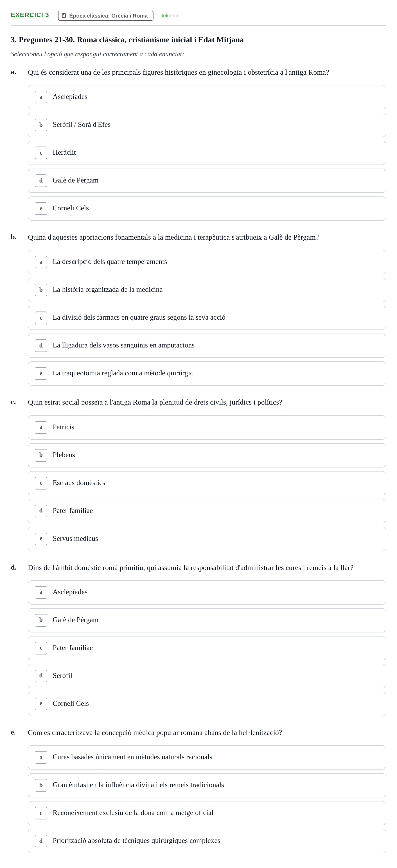Pick Gran èmfasi en la influència divina option
397x868 pixels.
click(207, 786)
